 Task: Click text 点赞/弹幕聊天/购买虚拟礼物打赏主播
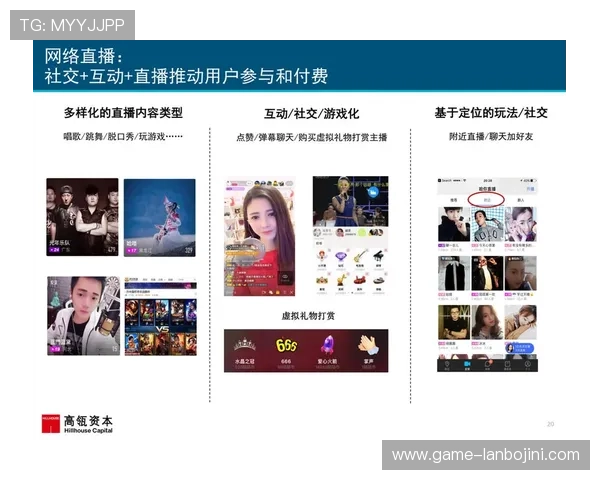(311, 137)
